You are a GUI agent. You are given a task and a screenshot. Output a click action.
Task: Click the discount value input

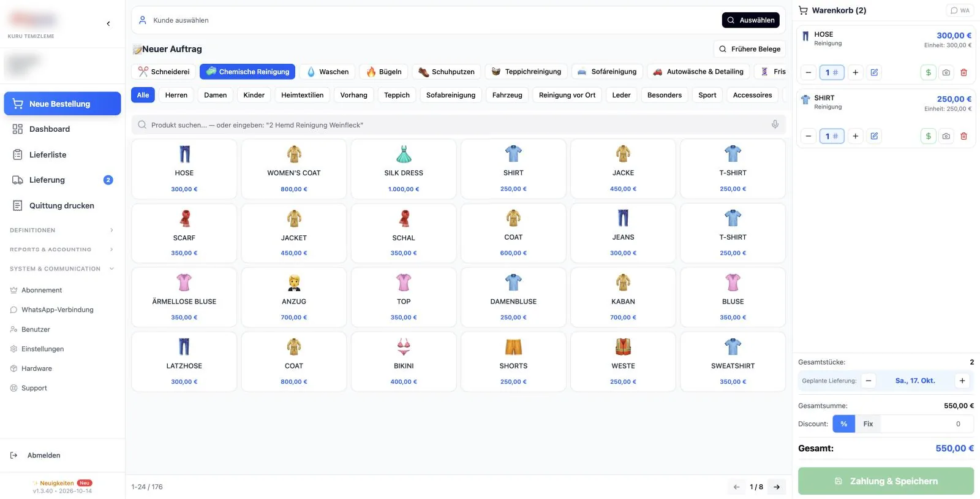pos(926,424)
